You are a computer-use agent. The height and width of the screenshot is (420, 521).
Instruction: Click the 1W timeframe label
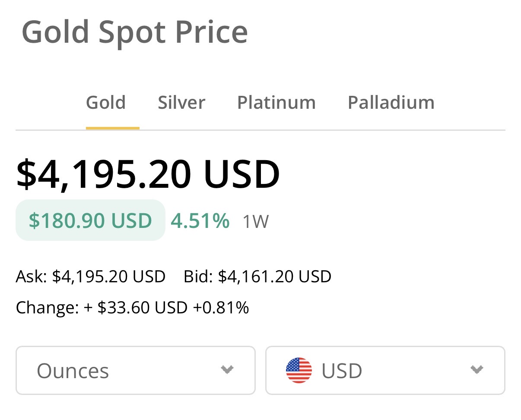coord(255,222)
